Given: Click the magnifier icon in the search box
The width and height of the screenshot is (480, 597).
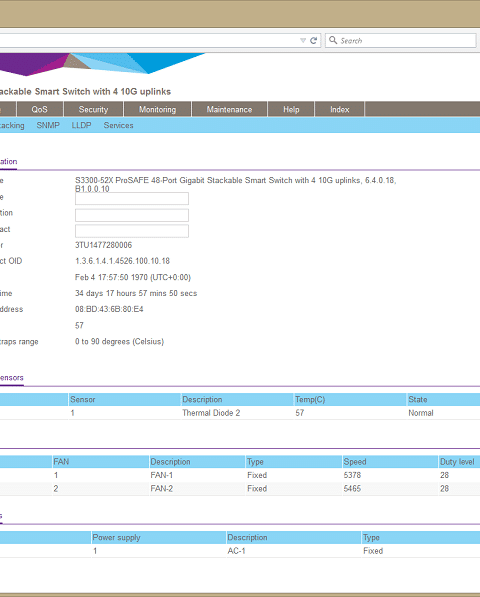Looking at the screenshot, I should click(x=333, y=40).
